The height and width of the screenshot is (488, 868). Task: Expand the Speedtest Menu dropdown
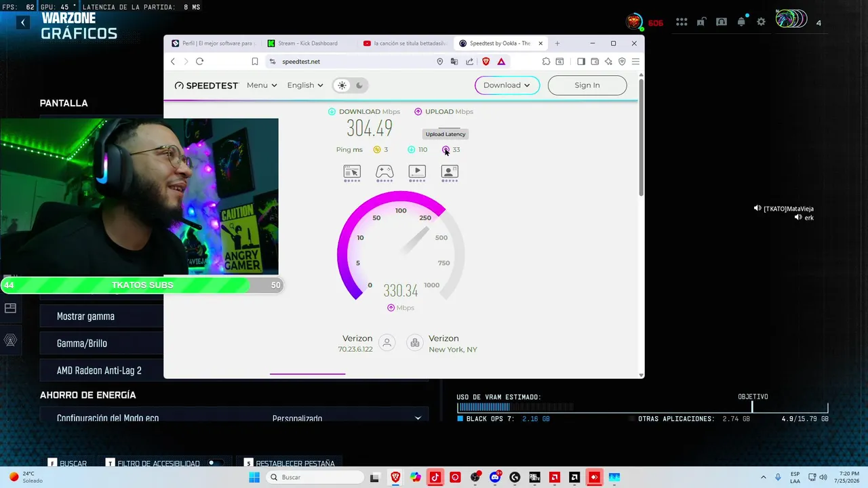pos(262,85)
